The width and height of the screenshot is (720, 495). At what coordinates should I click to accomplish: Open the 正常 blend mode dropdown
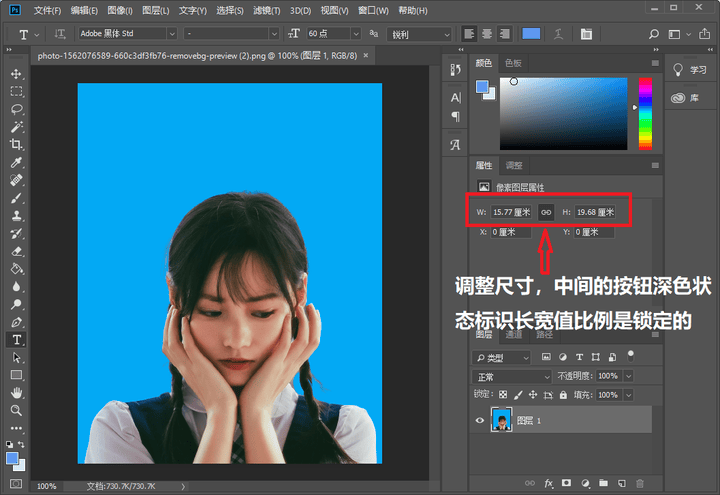click(512, 377)
